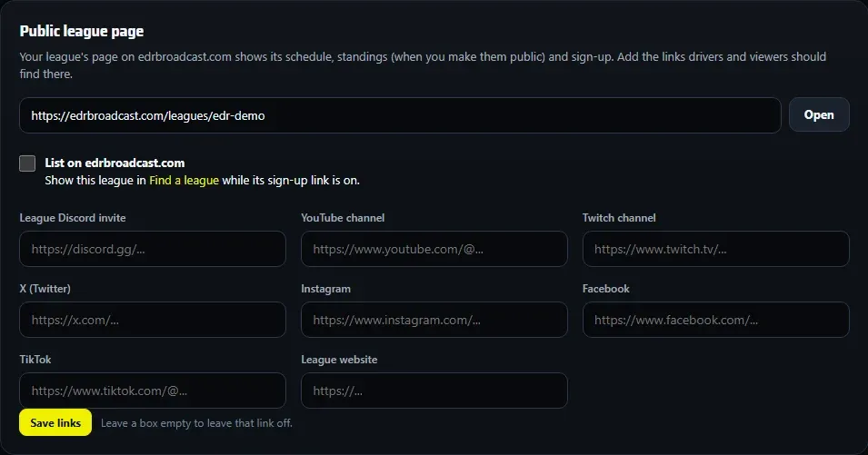Select the League website field
The width and height of the screenshot is (868, 455).
click(x=434, y=391)
